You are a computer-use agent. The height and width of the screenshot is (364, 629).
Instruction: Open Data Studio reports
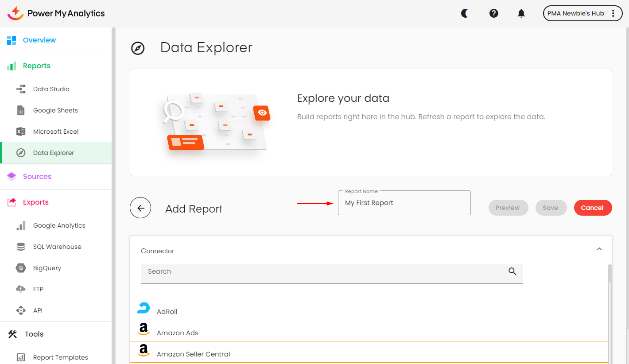tap(51, 89)
